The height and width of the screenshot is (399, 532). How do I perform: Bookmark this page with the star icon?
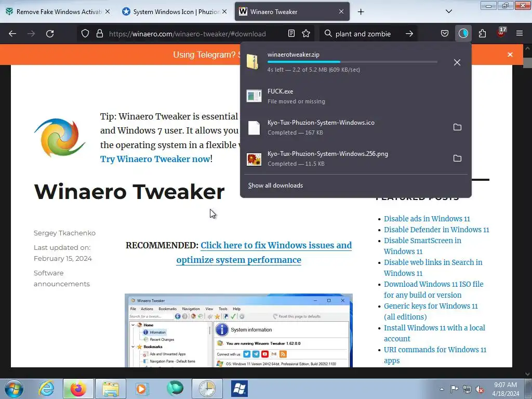pyautogui.click(x=306, y=34)
